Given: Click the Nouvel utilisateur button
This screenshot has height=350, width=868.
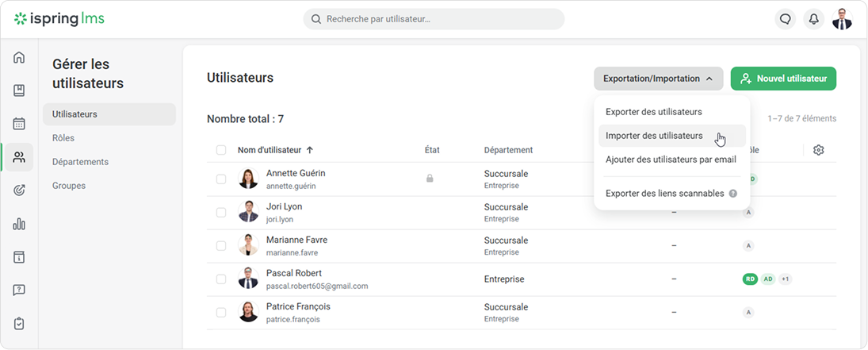Looking at the screenshot, I should click(x=783, y=79).
